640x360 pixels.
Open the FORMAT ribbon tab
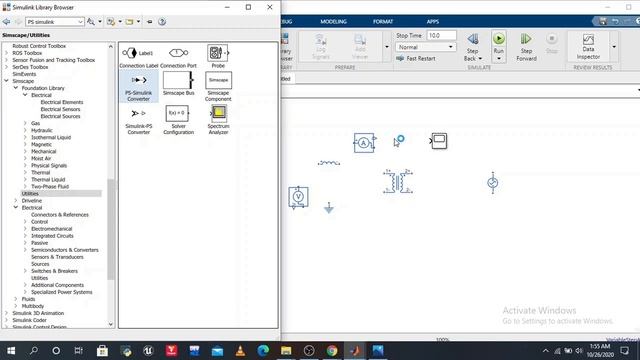tap(383, 22)
